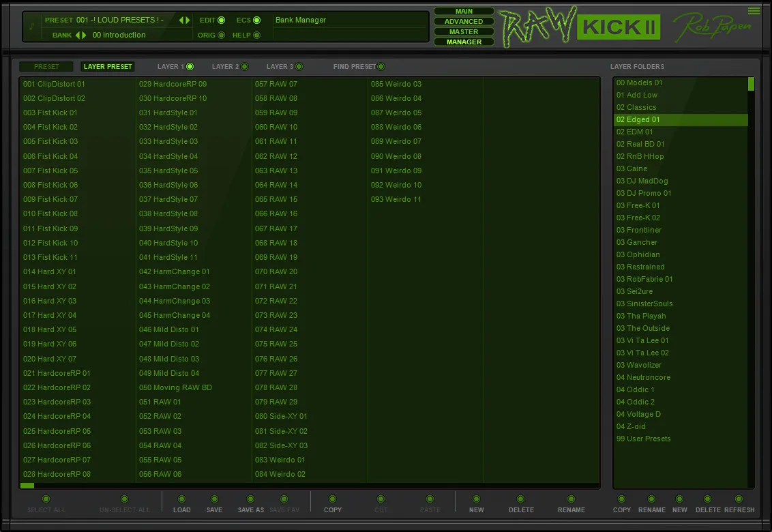Select preset 017 Hard XY 04

coord(77,315)
